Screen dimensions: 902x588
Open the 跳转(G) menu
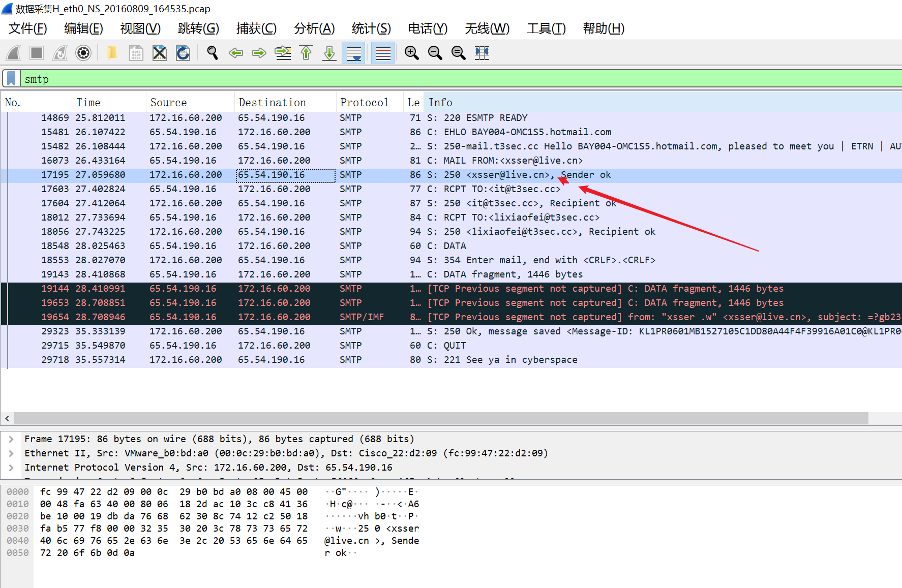198,28
